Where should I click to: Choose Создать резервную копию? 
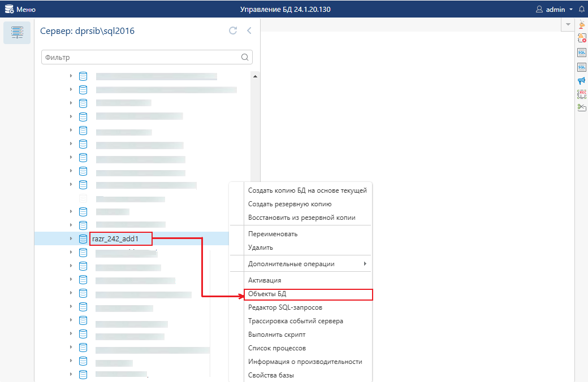click(308, 204)
